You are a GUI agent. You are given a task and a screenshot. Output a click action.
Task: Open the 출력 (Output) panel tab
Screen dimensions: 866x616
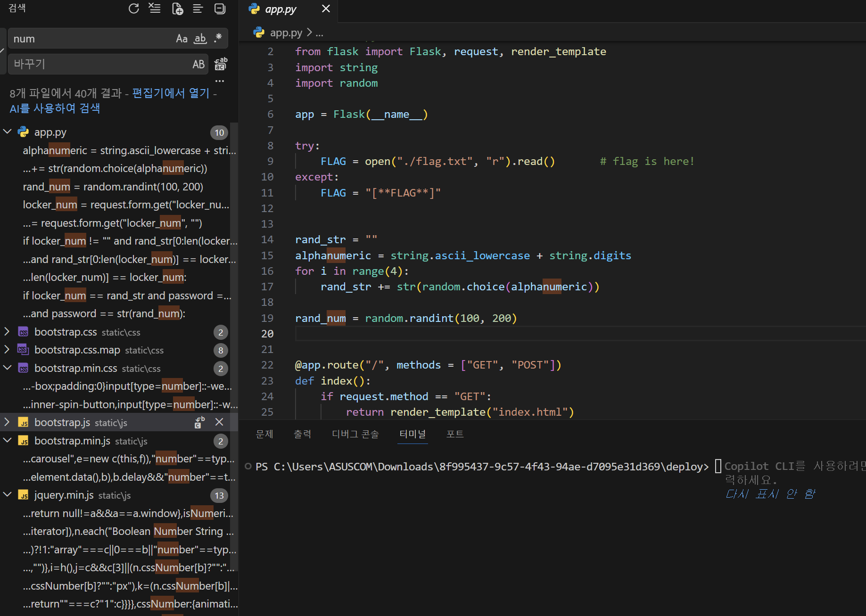coord(303,434)
